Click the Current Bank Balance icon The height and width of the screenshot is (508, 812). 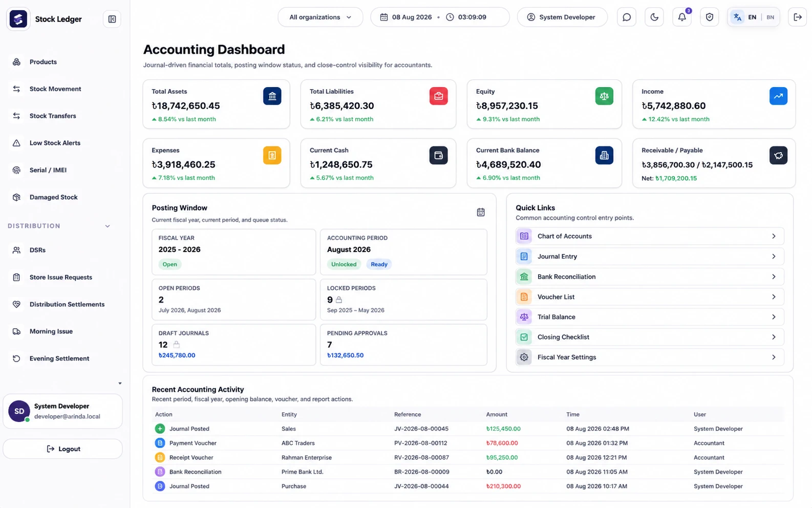point(605,155)
